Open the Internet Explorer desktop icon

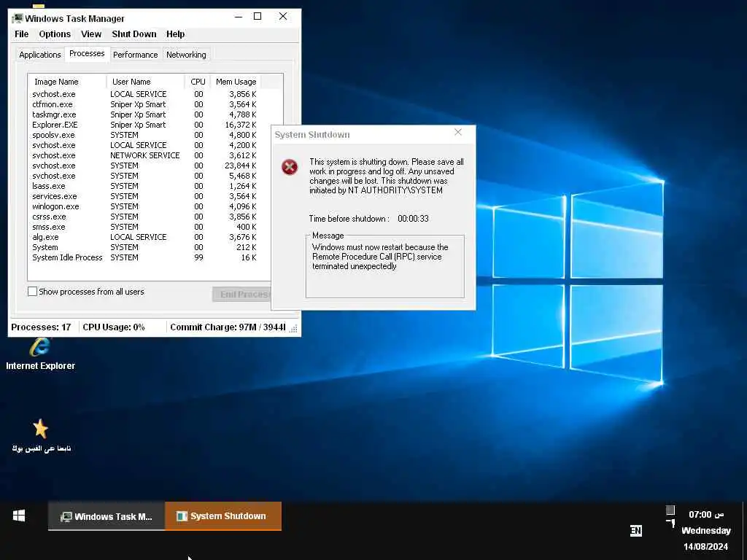point(40,354)
